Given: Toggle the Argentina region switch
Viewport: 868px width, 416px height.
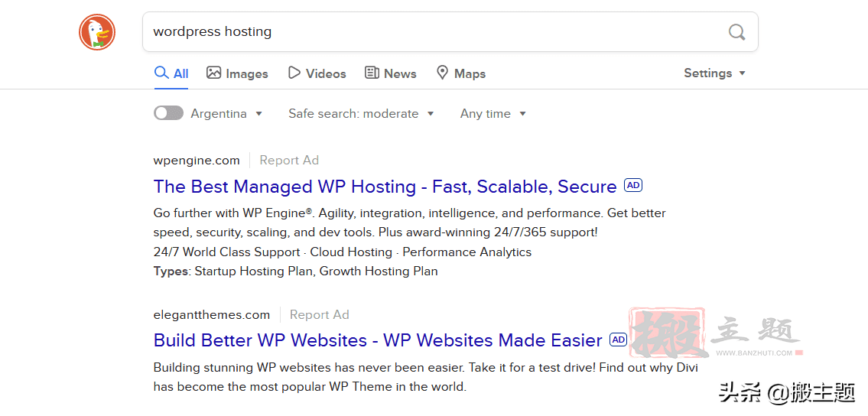Looking at the screenshot, I should 168,113.
